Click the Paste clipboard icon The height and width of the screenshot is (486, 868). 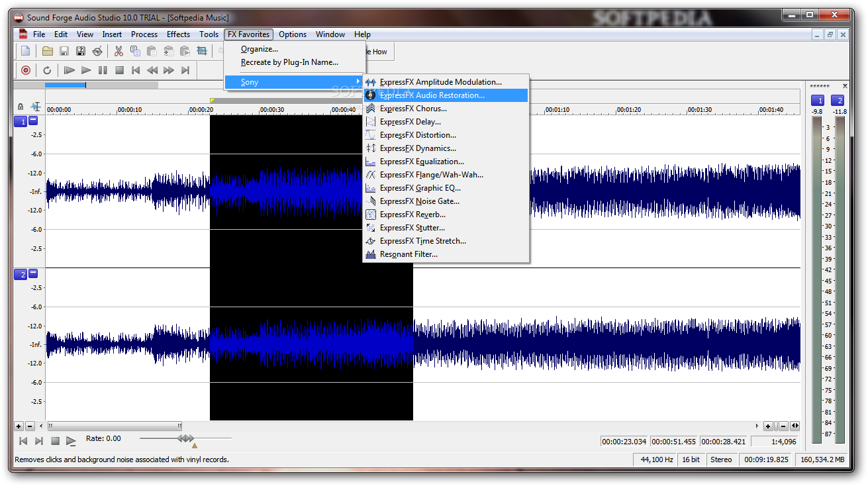[x=152, y=51]
